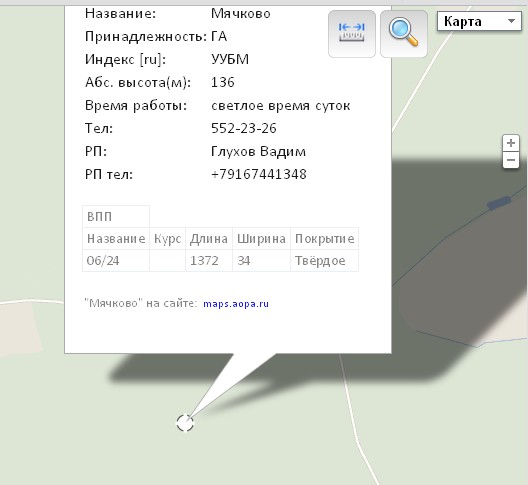Viewport: 528px width, 485px height.
Task: Click the working hours светлое время суток
Action: point(281,105)
